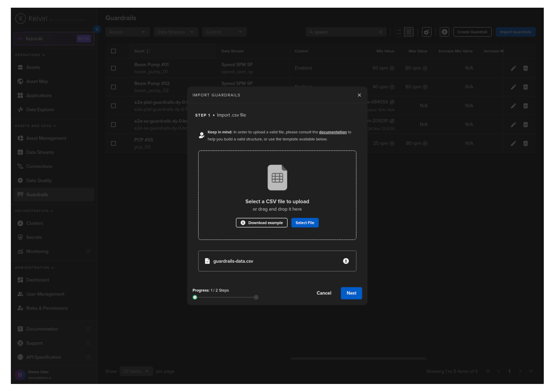
Task: Toggle the select-all header checkbox
Action: click(114, 51)
